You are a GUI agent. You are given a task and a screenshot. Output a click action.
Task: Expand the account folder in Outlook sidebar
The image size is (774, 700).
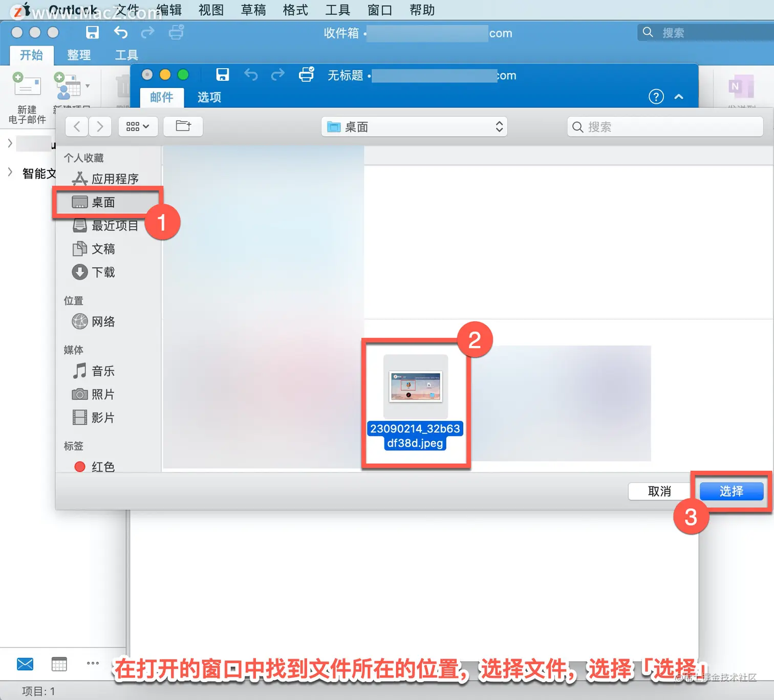[10, 143]
